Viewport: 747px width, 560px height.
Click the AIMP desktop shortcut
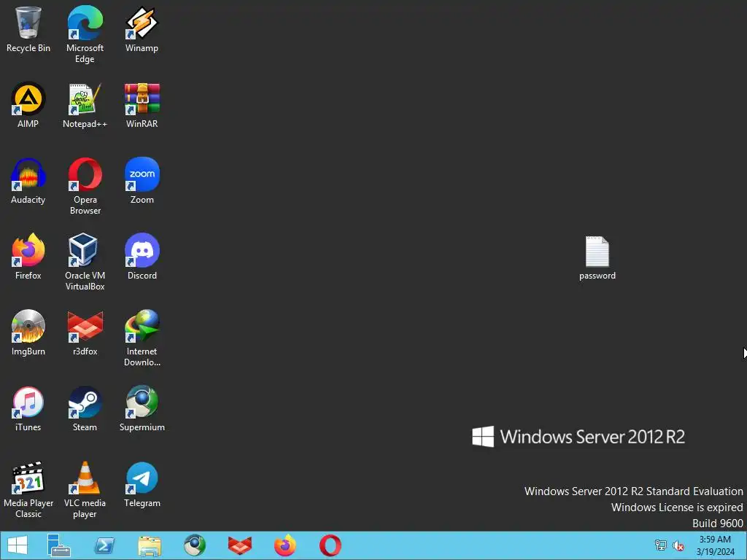(28, 105)
